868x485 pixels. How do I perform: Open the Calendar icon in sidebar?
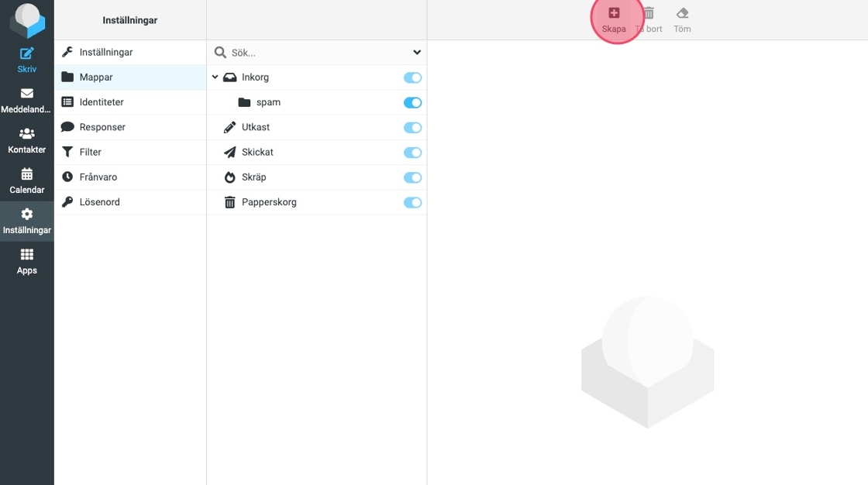click(27, 174)
